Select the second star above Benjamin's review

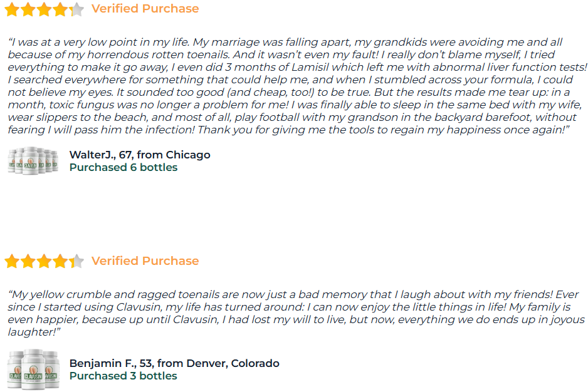[28, 261]
